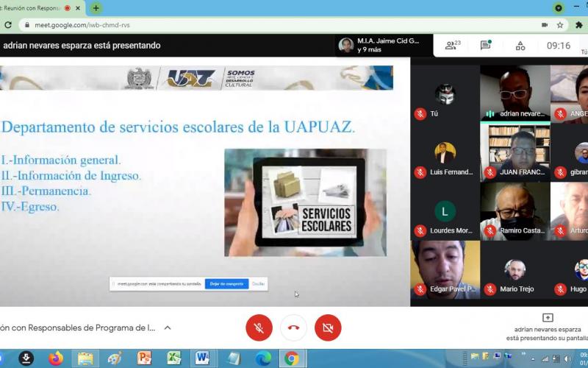
Task: Click the 09:16 meeting clock
Action: point(559,46)
